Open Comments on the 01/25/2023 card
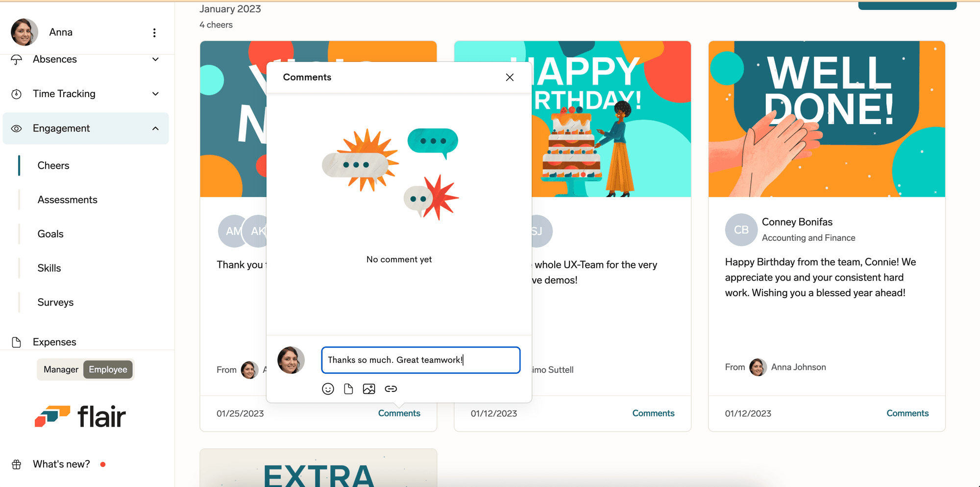 click(399, 413)
